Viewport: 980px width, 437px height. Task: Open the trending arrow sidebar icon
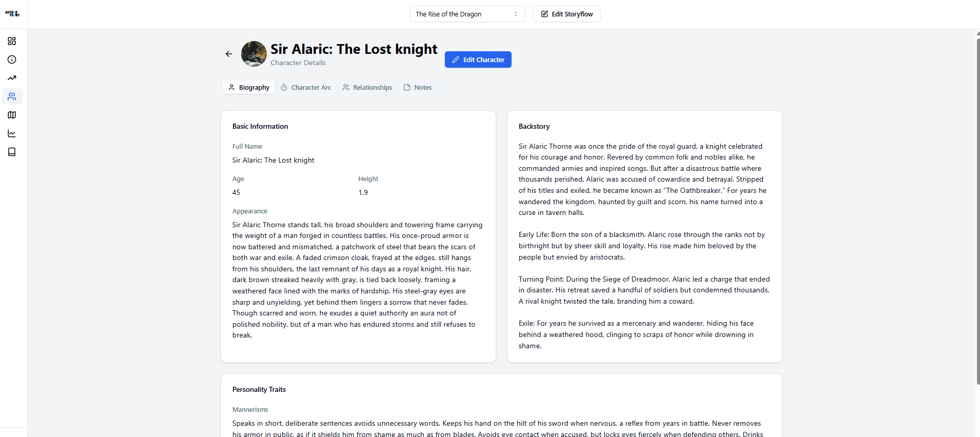pos(12,78)
